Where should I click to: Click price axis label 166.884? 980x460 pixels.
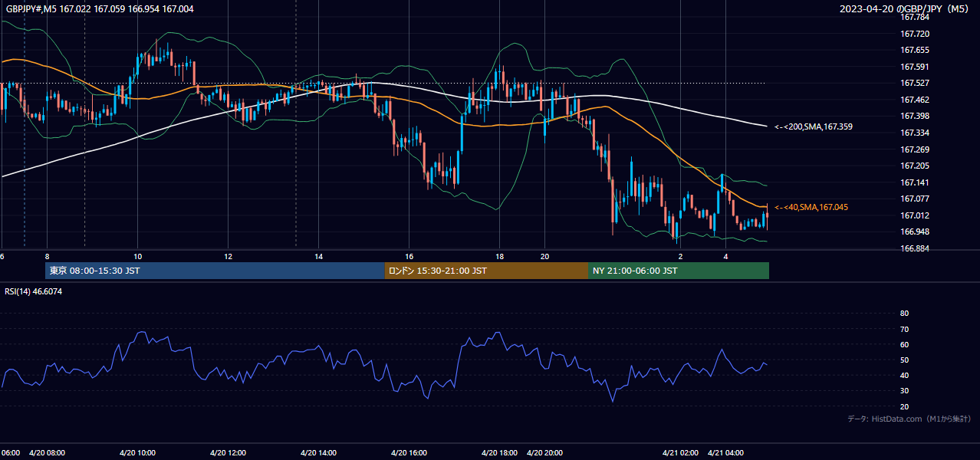click(x=914, y=248)
